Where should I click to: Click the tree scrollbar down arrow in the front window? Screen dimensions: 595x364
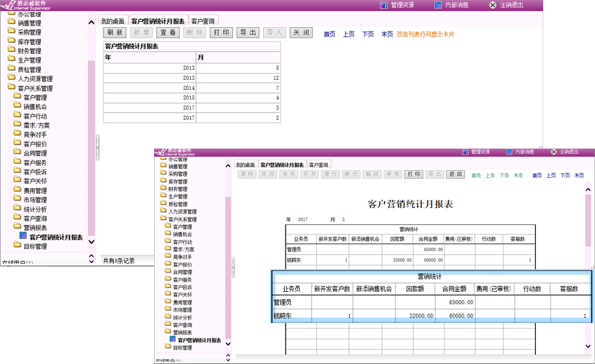click(x=228, y=344)
